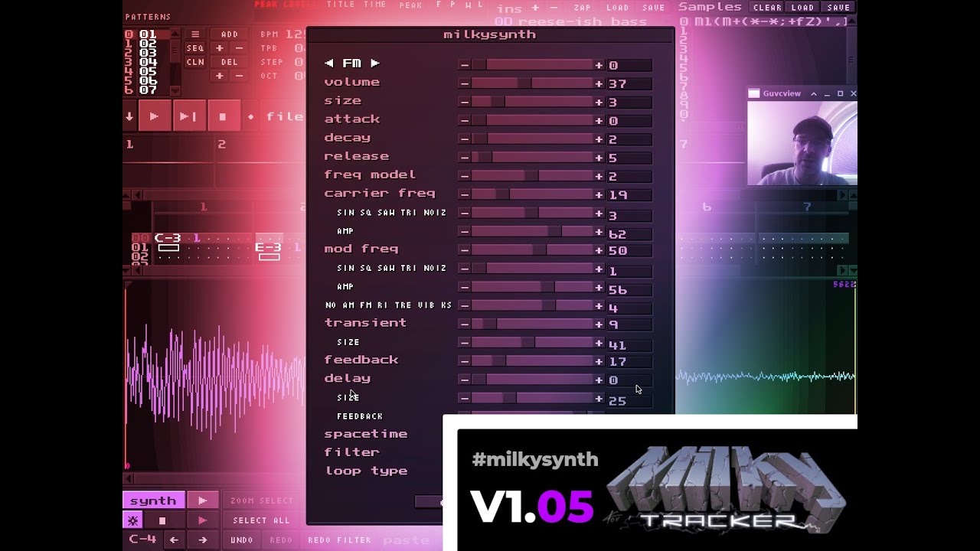This screenshot has height=551, width=980.
Task: Click the Samples LOAD button
Action: [x=803, y=8]
